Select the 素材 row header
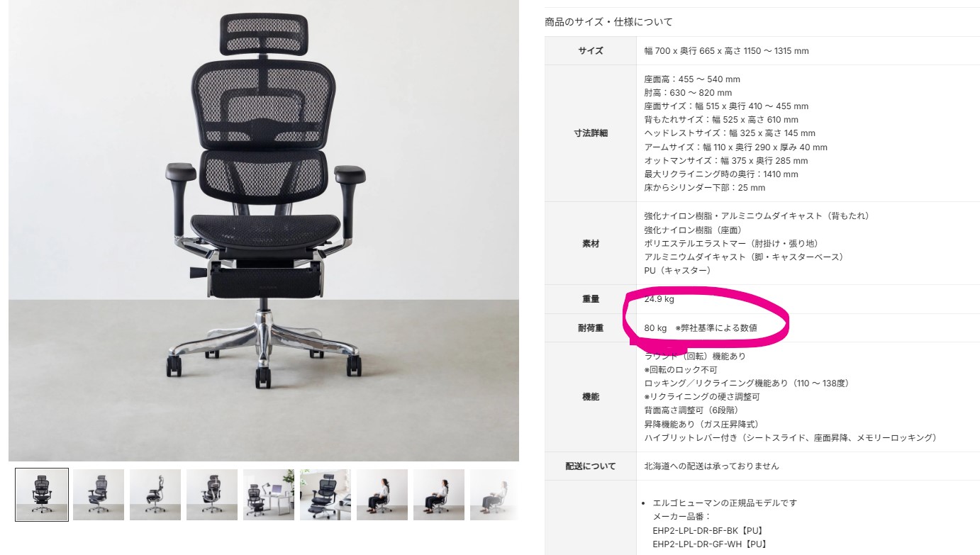This screenshot has width=980, height=555. tap(591, 243)
